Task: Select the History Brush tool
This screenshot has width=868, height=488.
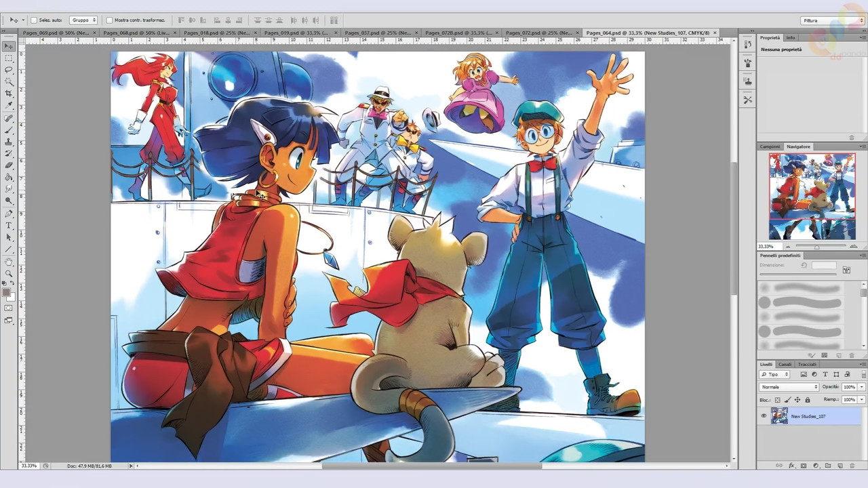Action: (9, 154)
